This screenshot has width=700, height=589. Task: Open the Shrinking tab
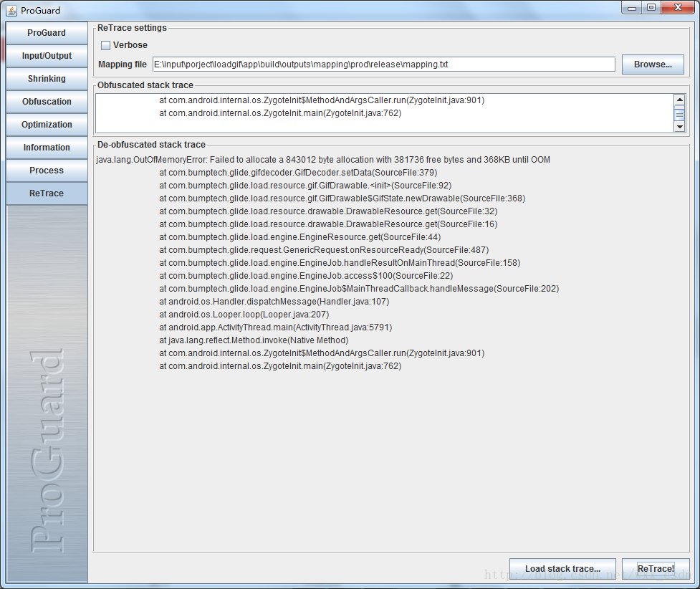pos(47,79)
